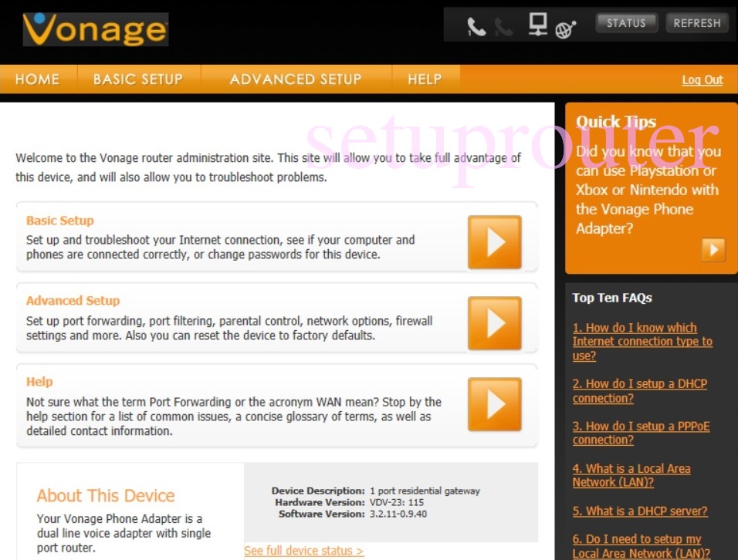Open Advanced Setup via its orange arrow icon
The height and width of the screenshot is (560, 738).
pos(494,323)
